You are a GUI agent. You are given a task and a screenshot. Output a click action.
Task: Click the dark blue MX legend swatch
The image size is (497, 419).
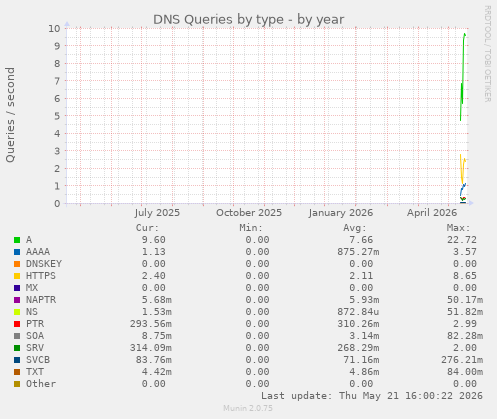17,288
